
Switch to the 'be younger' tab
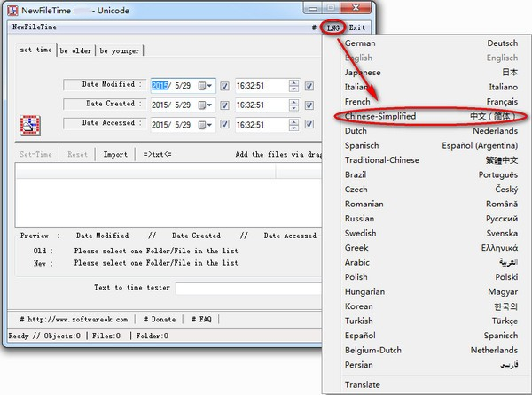(x=120, y=50)
